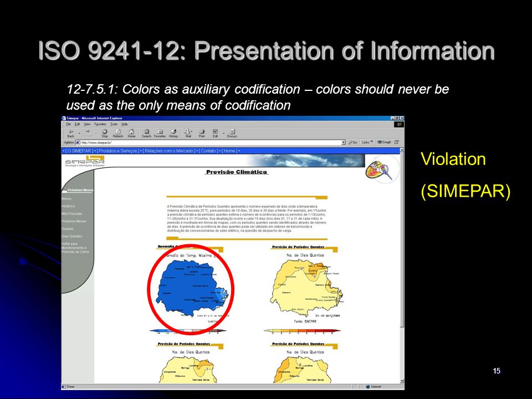Open the Edit button dropdown arrow
Viewport: 532px width, 399px height.
click(223, 134)
